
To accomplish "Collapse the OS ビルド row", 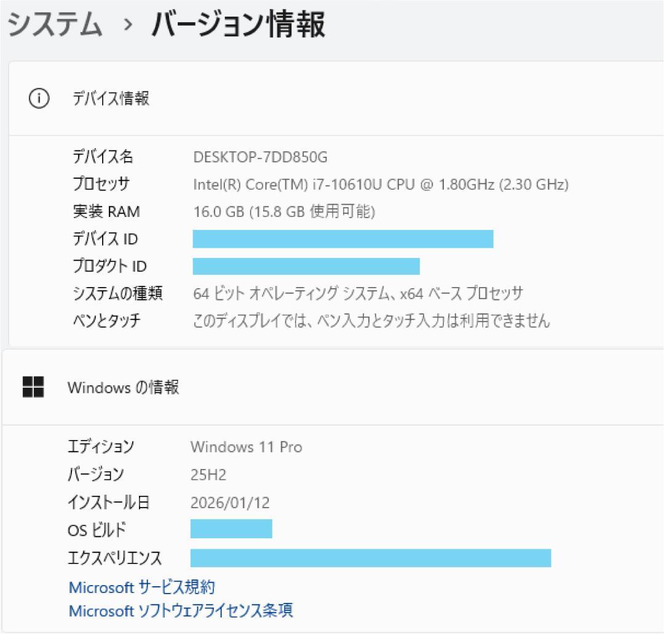I will click(x=232, y=528).
